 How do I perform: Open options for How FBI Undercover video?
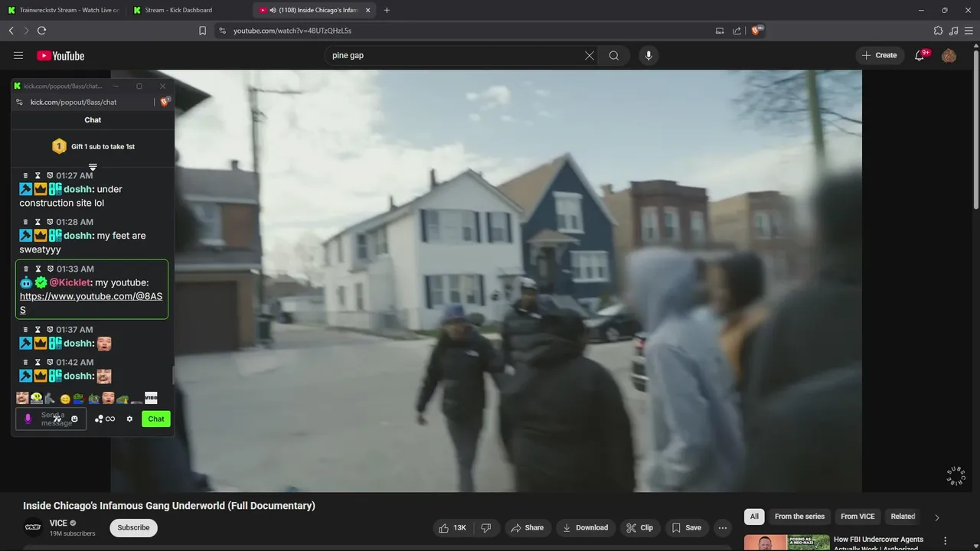945,541
